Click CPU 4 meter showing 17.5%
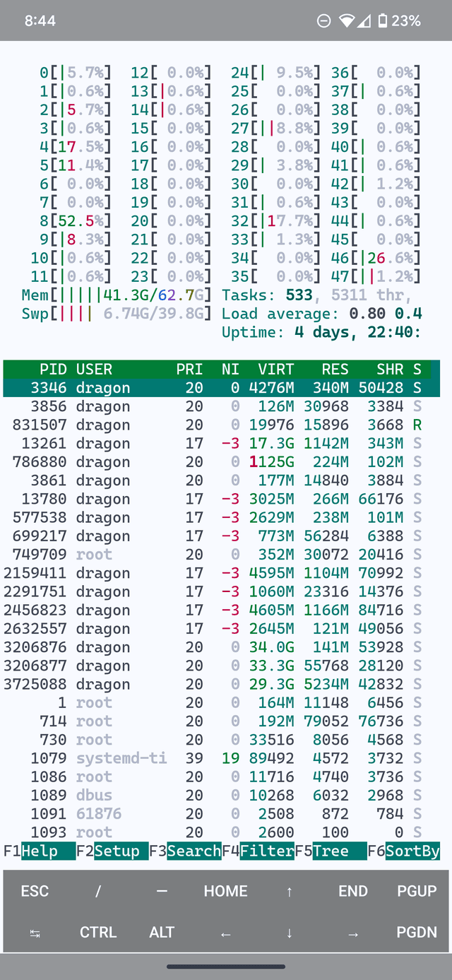Screen dimensions: 452x980 (76, 146)
